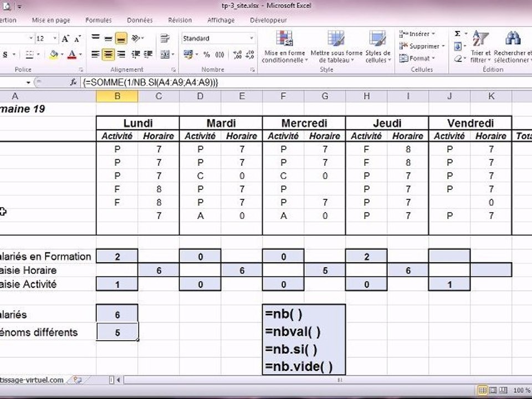
Task: Open the Formules tab
Action: (x=99, y=21)
